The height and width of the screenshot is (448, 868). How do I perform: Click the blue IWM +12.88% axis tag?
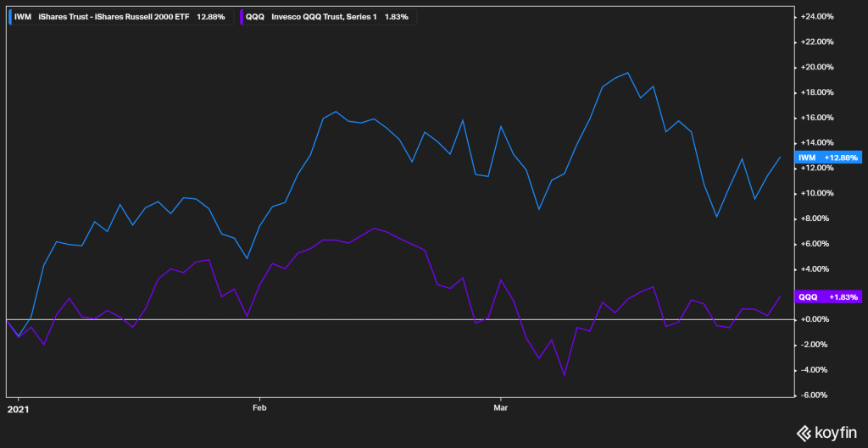coord(827,158)
